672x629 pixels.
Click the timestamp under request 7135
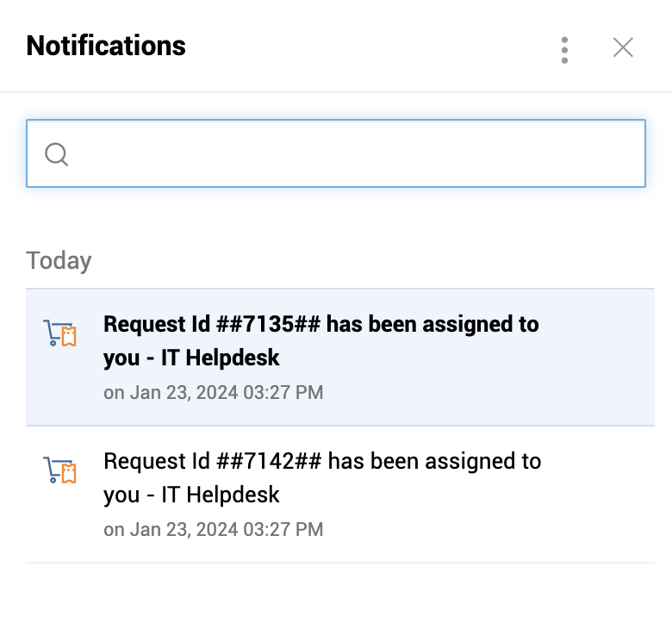[x=213, y=393]
